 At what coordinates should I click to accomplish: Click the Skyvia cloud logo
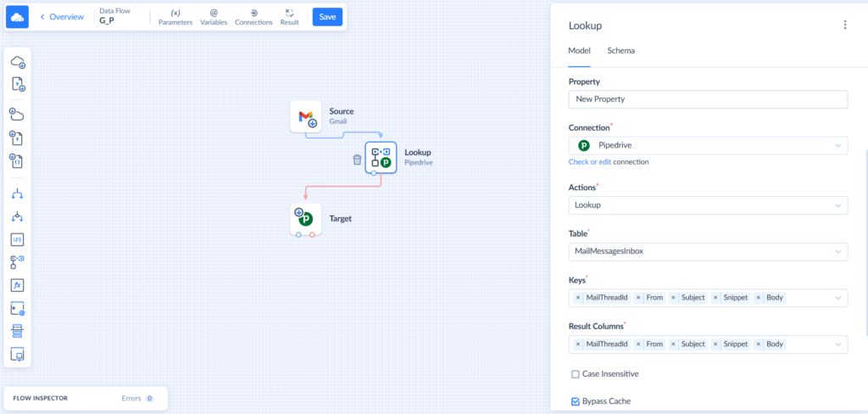pos(17,17)
